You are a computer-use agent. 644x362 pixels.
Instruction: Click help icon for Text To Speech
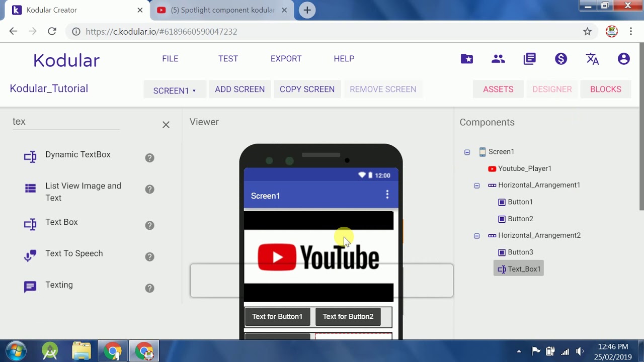[149, 257]
